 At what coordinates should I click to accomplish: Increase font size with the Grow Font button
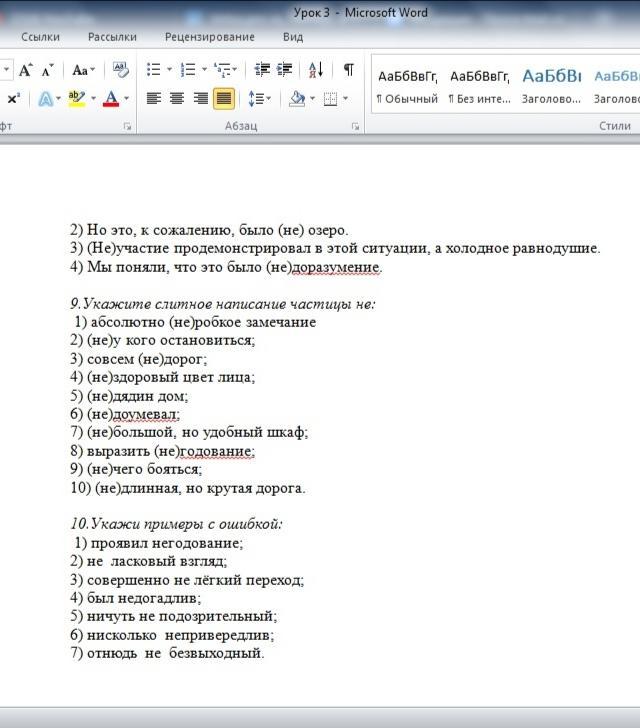(x=26, y=70)
